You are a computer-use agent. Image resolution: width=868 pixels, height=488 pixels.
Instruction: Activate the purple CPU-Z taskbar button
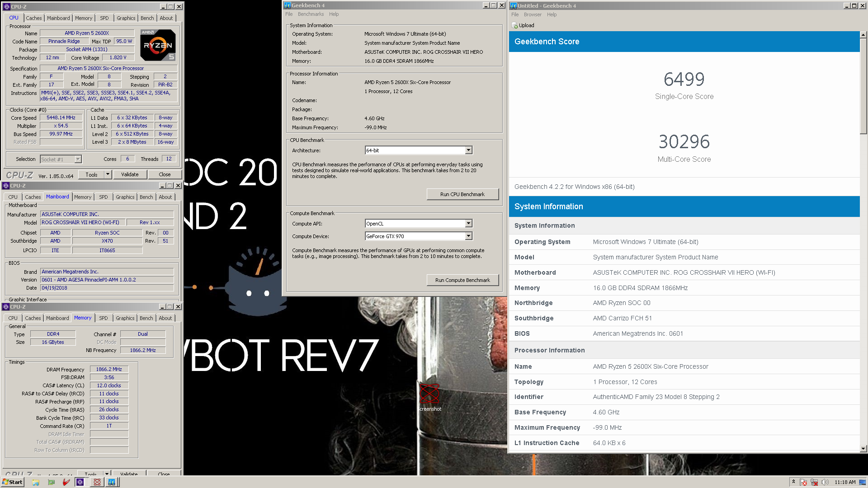point(80,482)
